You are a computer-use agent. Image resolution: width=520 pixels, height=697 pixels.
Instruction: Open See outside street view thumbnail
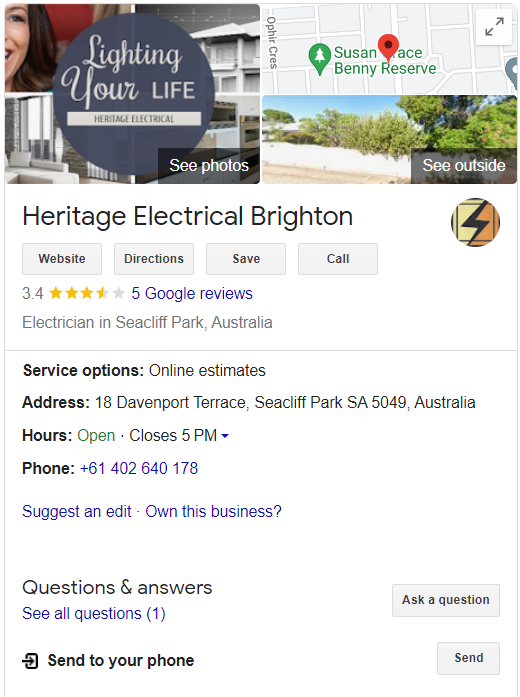pyautogui.click(x=464, y=165)
